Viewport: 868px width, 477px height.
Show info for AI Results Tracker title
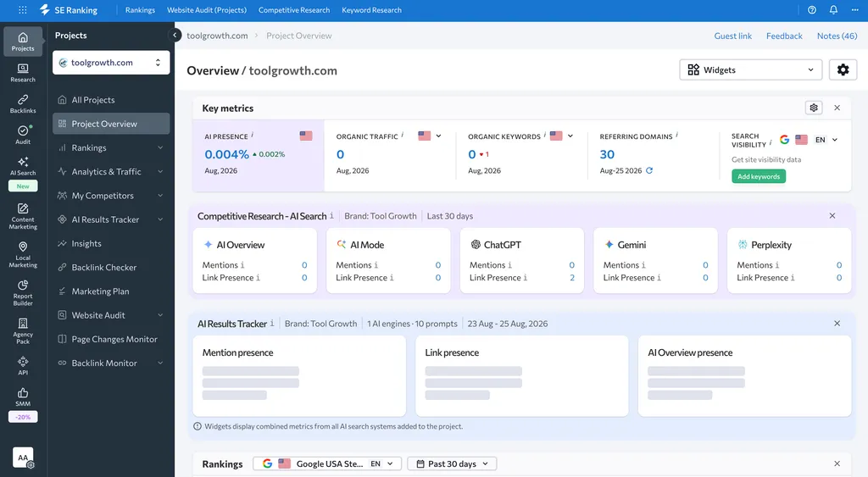click(x=272, y=323)
